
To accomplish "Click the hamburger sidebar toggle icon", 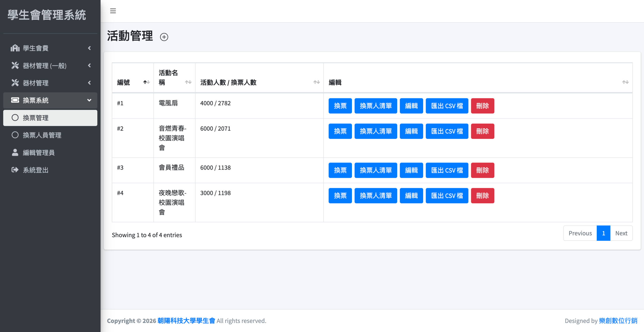I will pyautogui.click(x=113, y=11).
